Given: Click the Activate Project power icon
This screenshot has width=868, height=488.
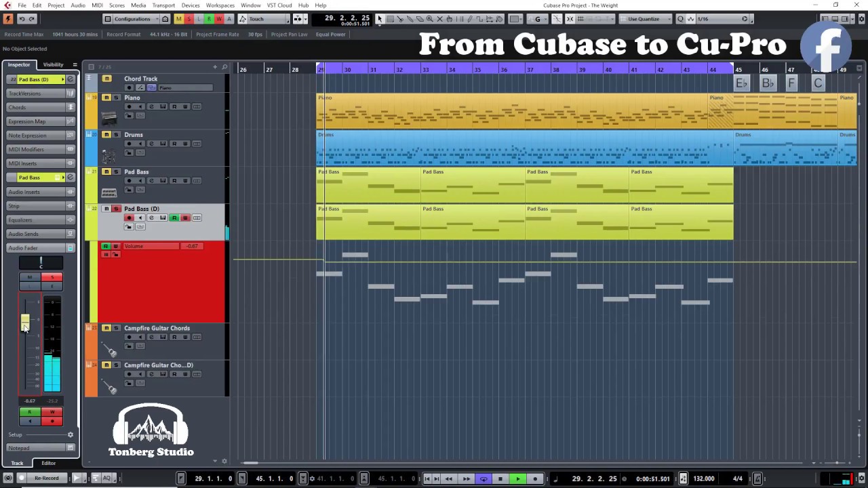Looking at the screenshot, I should [x=8, y=19].
